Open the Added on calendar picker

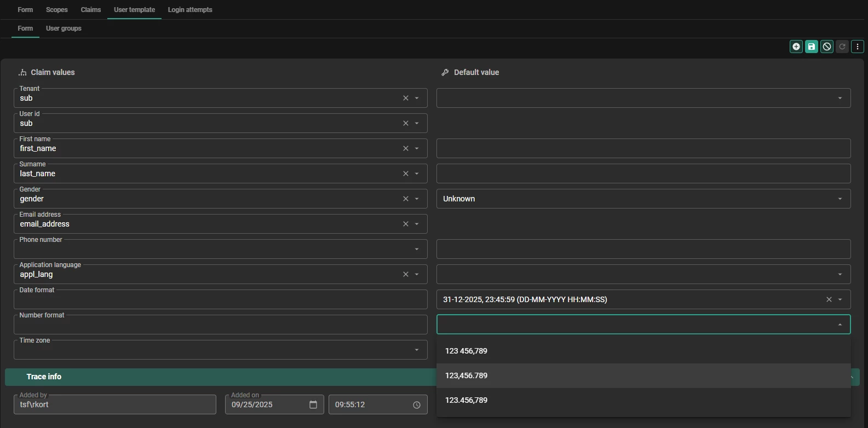click(313, 404)
